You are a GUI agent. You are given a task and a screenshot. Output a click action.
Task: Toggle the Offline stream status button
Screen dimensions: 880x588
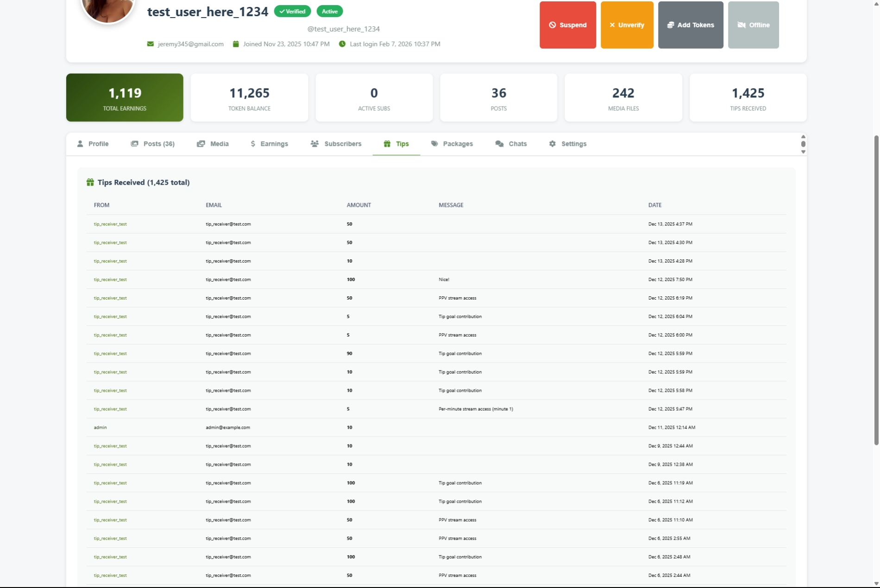tap(753, 25)
